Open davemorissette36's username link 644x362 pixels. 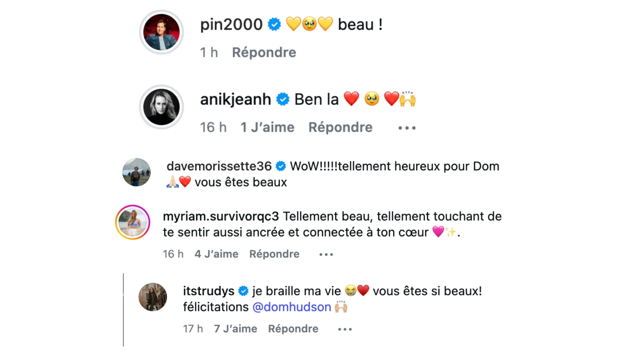click(219, 166)
